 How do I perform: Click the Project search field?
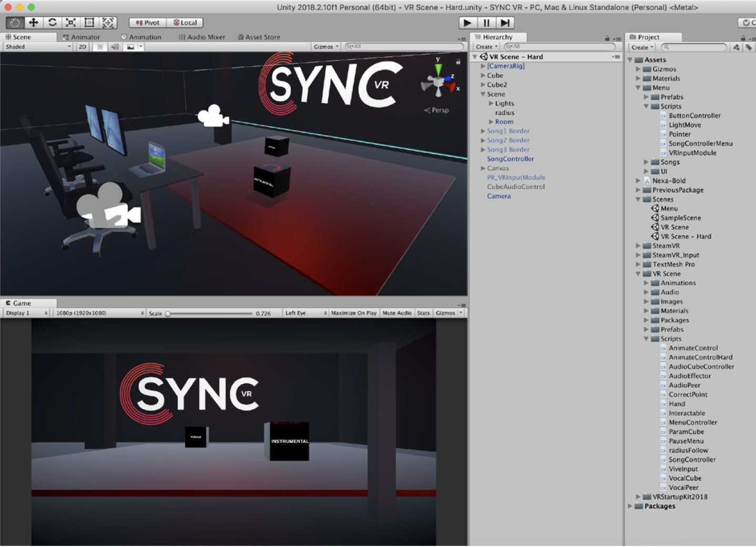[694, 47]
